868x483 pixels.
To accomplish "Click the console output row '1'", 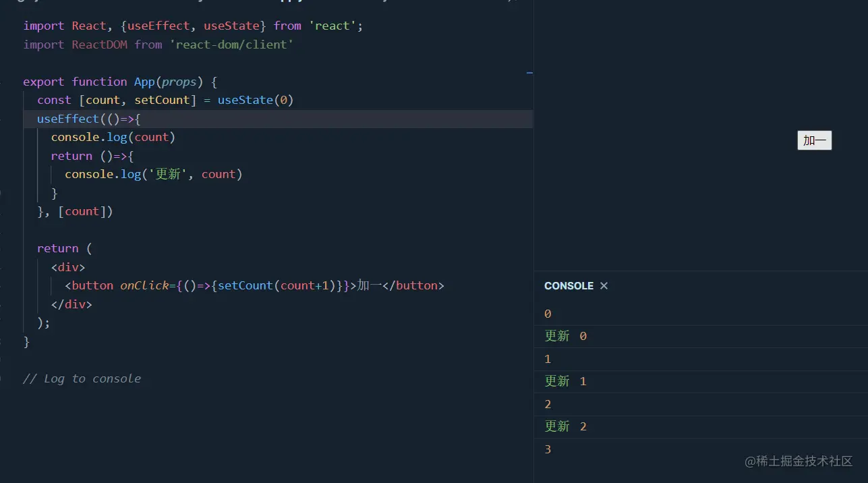I will [701, 359].
